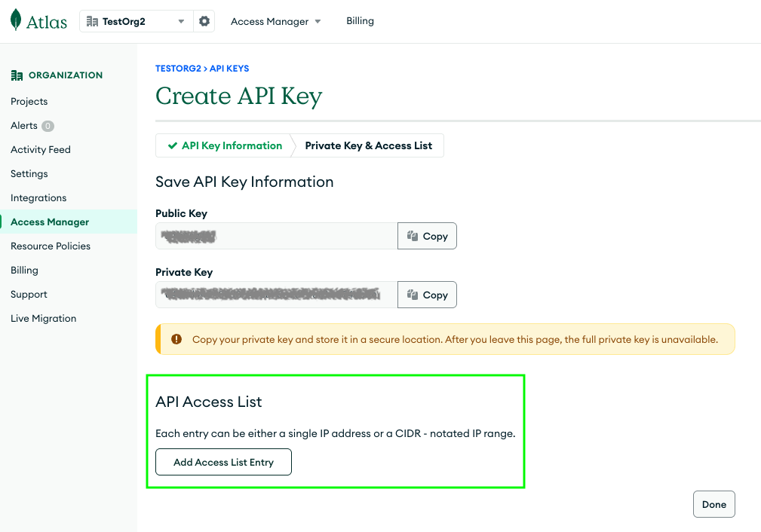This screenshot has width=761, height=532.
Task: Click Add Access List Entry button
Action: tap(224, 462)
